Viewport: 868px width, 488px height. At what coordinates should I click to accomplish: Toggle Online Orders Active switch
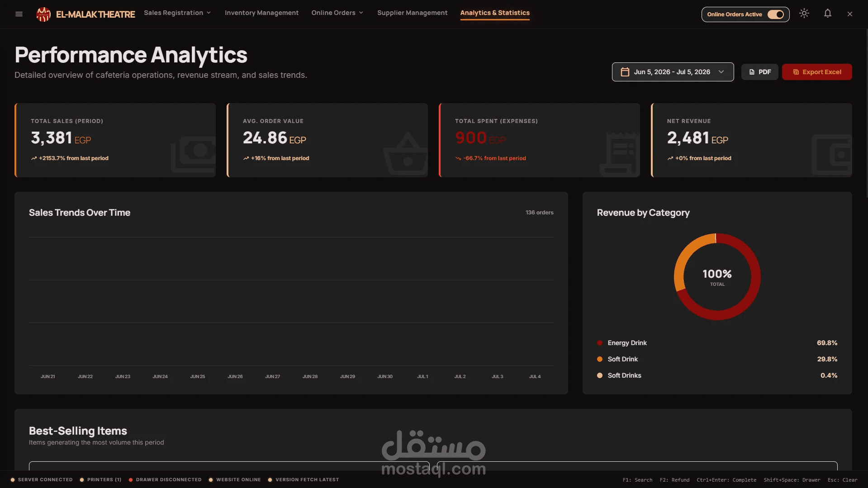click(776, 14)
